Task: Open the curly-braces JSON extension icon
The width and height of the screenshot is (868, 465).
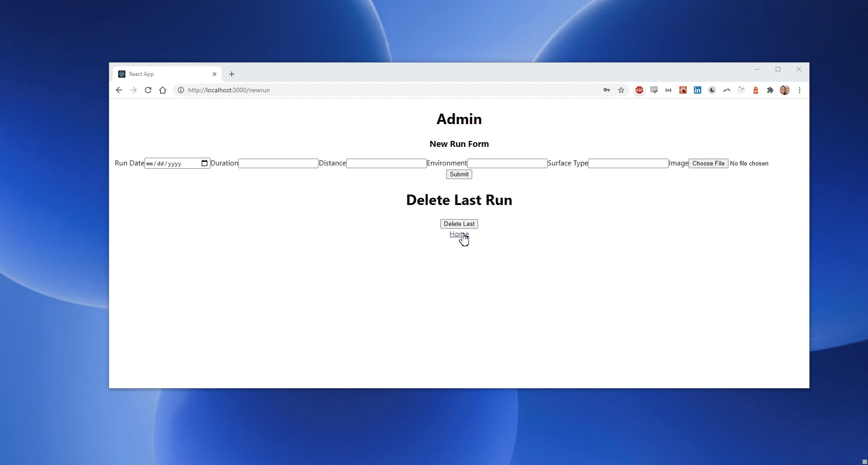Action: (x=668, y=90)
